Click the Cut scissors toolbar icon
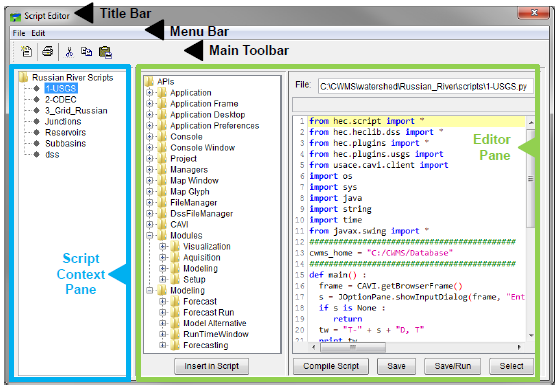Image resolution: width=555 pixels, height=385 pixels. coord(69,52)
